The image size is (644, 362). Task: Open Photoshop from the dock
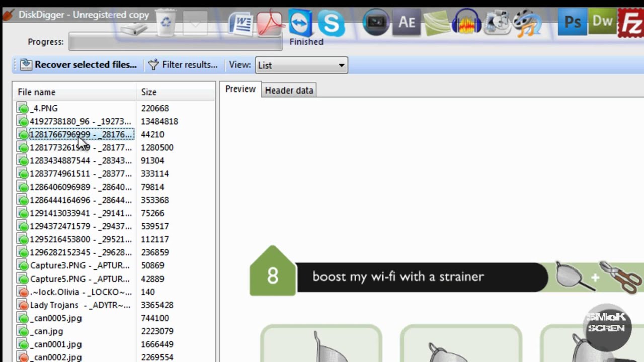point(572,22)
